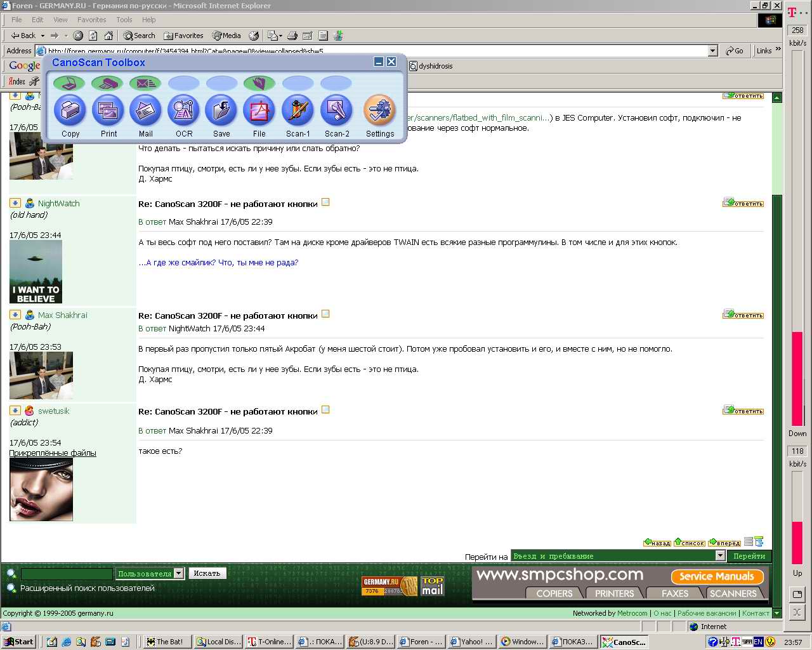812x650 pixels.
Task: Expand the Links toolbar chevron
Action: 778,50
